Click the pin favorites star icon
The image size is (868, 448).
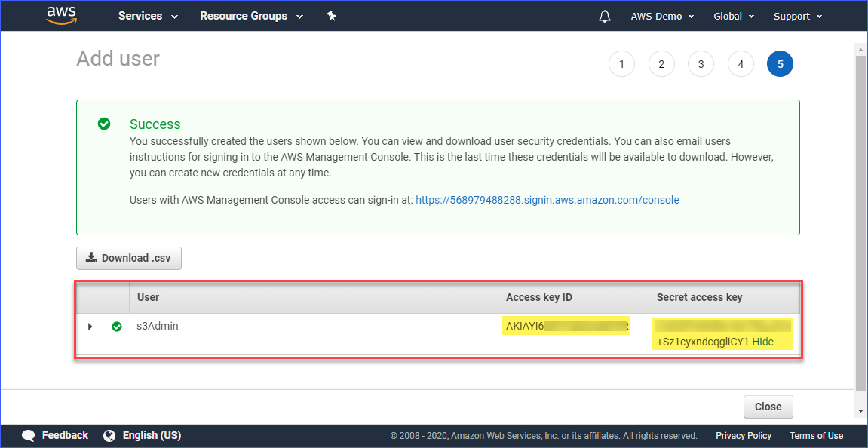331,15
